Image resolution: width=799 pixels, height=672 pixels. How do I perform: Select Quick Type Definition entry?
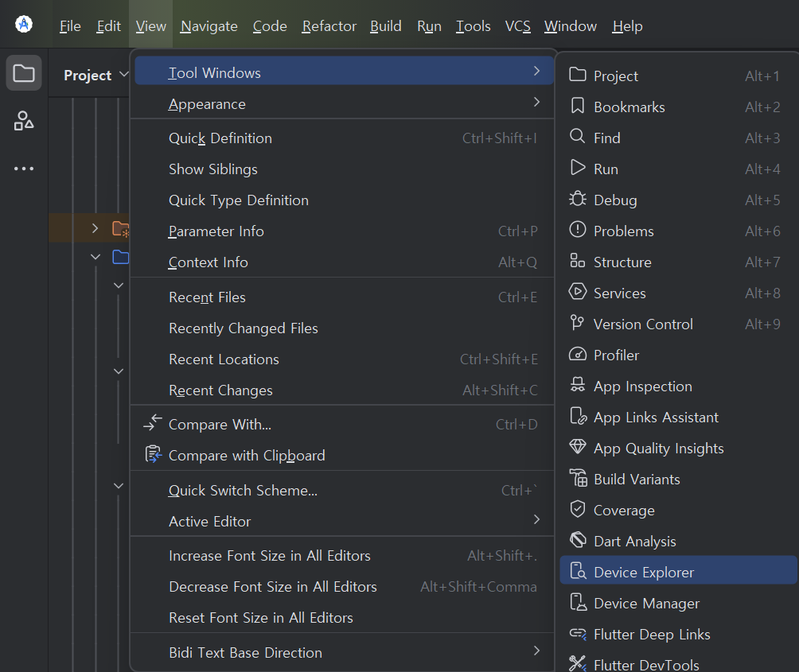[x=342, y=200]
